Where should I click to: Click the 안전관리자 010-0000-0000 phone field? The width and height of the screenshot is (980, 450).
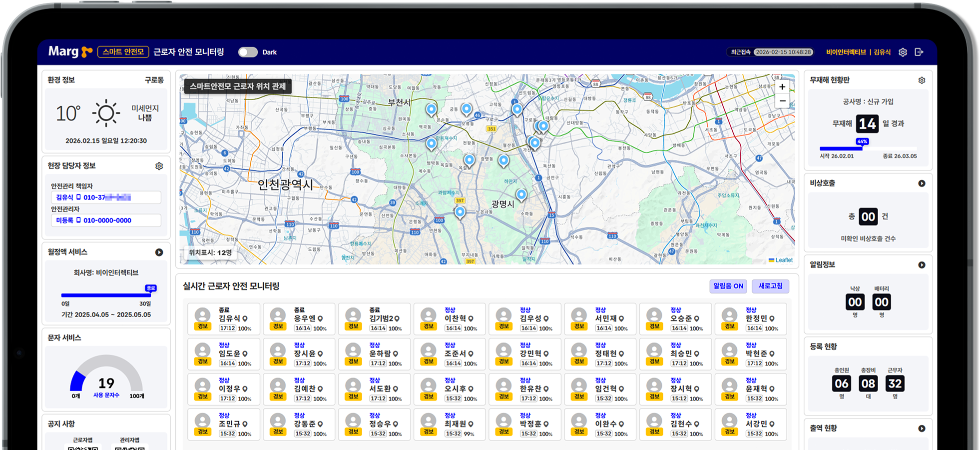pyautogui.click(x=106, y=220)
